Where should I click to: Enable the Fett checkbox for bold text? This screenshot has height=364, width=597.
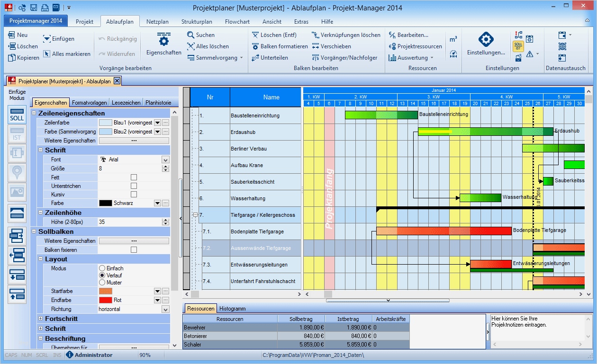[x=134, y=176]
